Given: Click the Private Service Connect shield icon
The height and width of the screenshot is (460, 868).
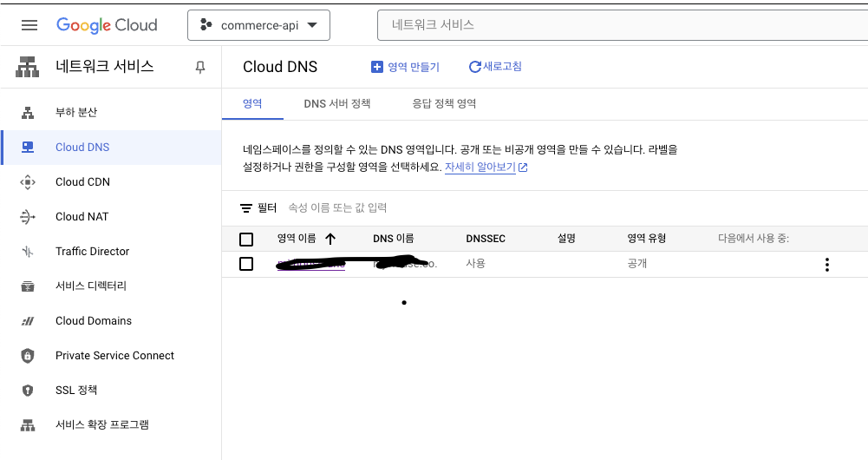Looking at the screenshot, I should [x=28, y=356].
